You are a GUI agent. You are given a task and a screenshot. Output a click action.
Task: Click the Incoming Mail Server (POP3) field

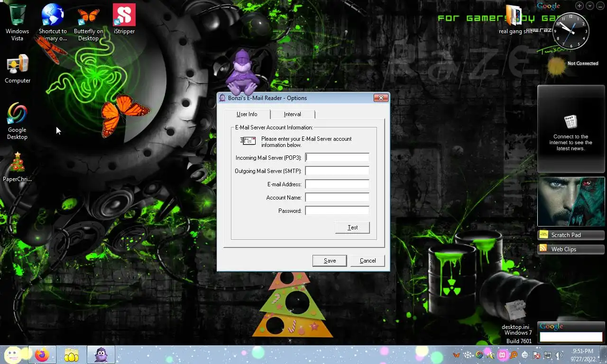tap(337, 157)
